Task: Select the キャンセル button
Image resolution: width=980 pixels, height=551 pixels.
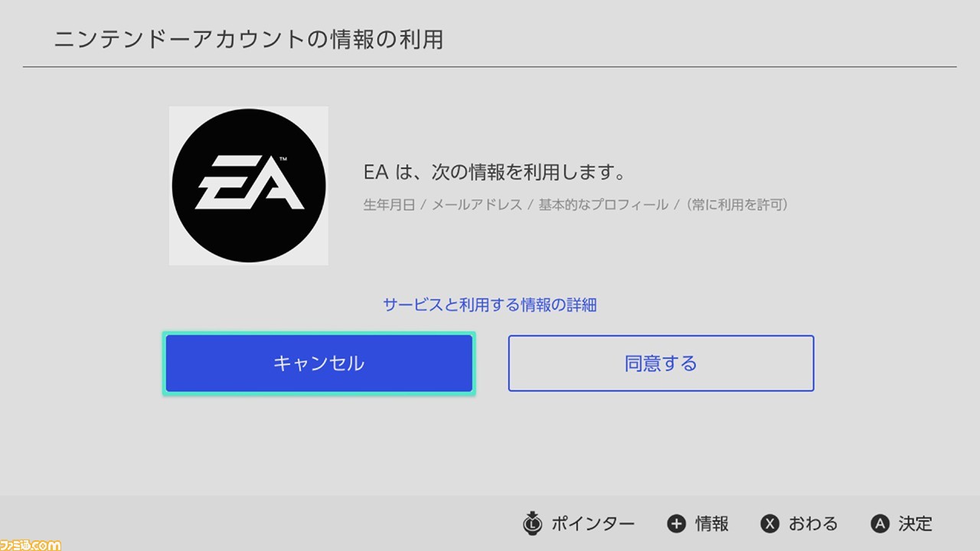Action: click(318, 364)
